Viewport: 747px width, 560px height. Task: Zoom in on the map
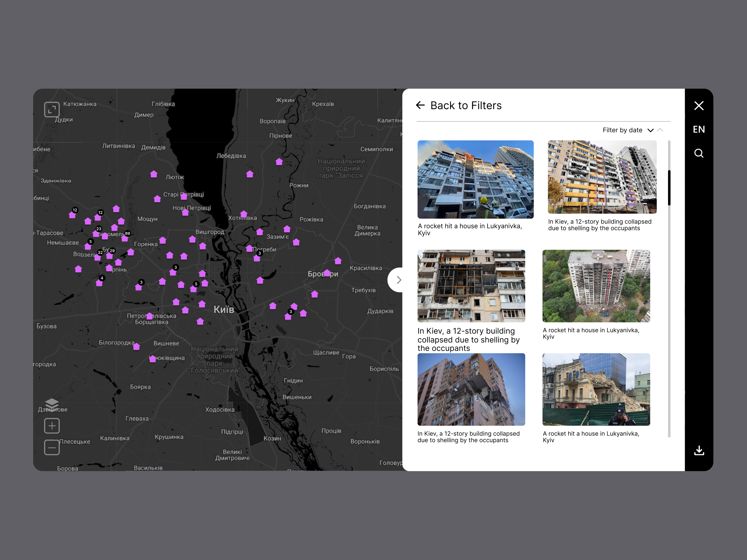(x=52, y=426)
